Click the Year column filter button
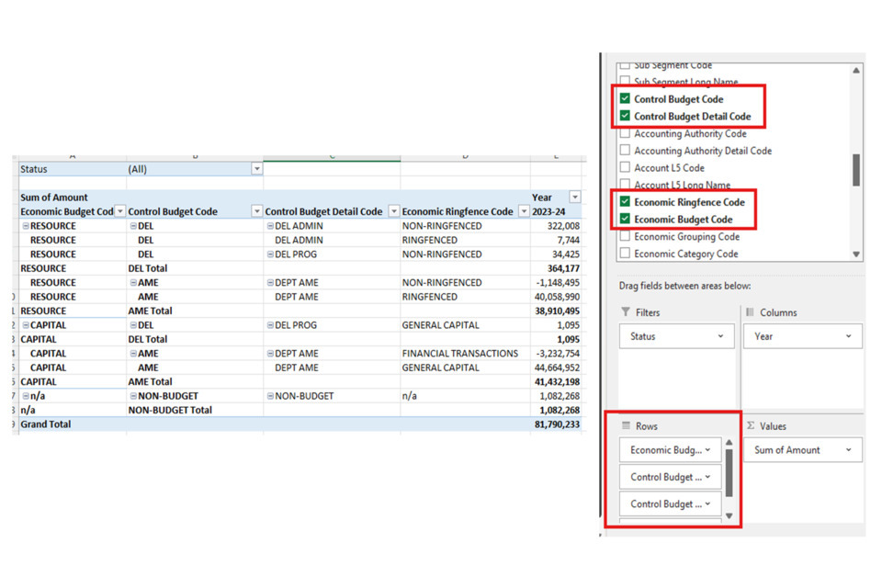 [x=575, y=198]
